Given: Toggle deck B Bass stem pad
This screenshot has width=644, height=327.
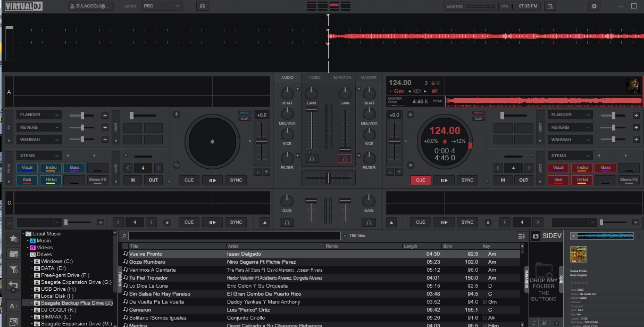Looking at the screenshot, I should 606,168.
